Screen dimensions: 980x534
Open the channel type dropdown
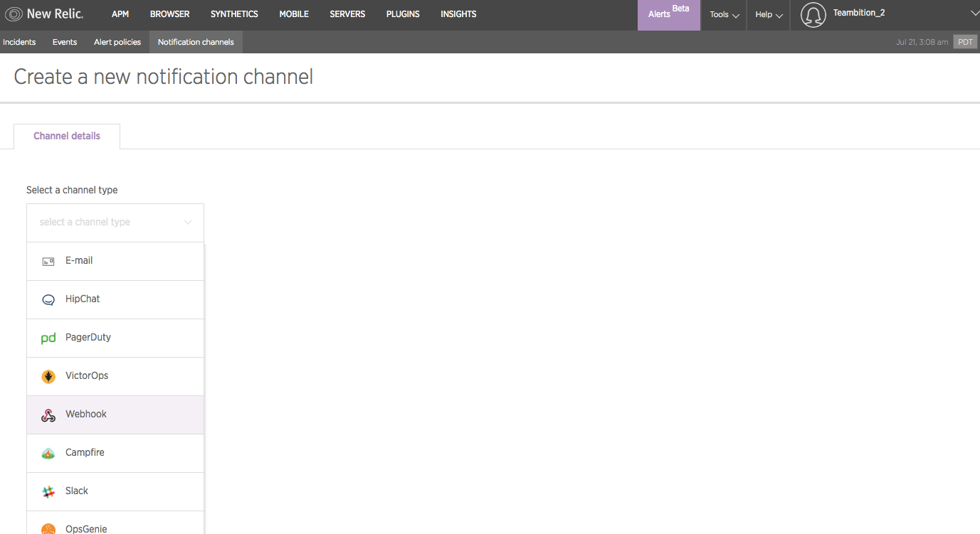tap(115, 223)
